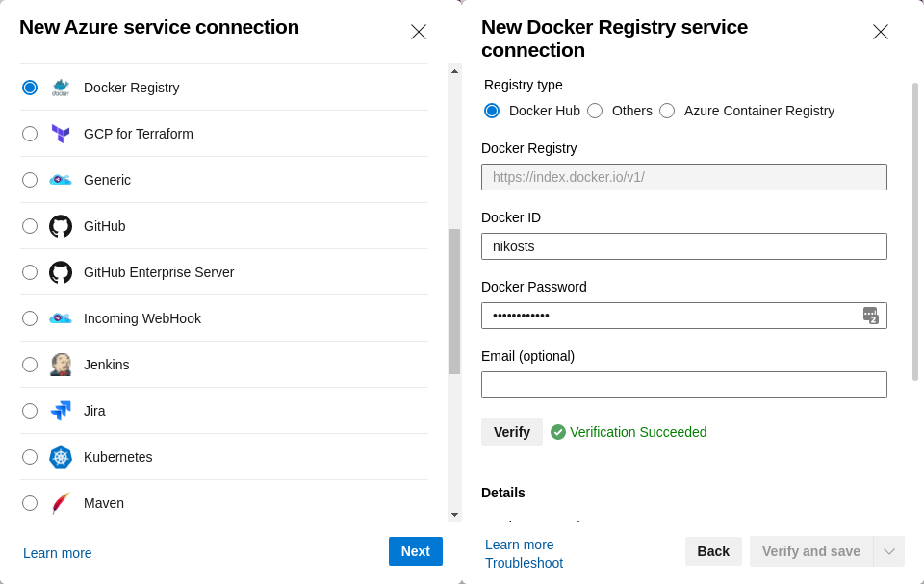Open Learn more link in Docker Registry panel
This screenshot has width=924, height=584.
pos(520,545)
